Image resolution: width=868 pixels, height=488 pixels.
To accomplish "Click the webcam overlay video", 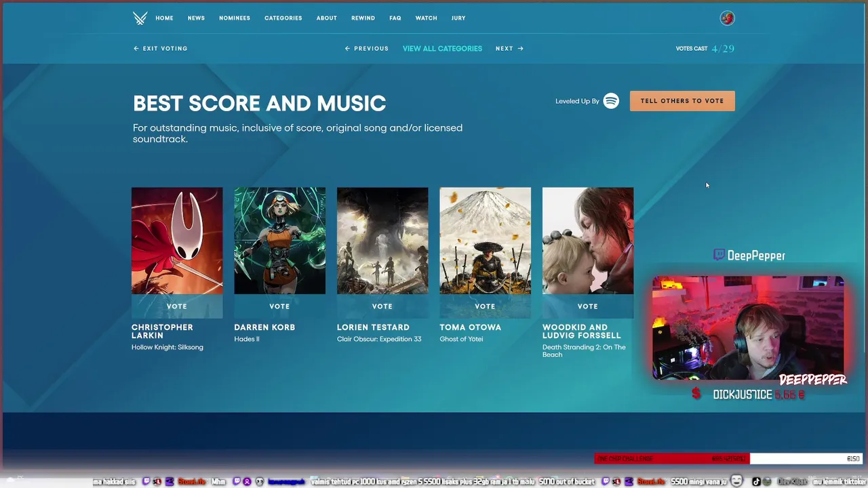I will pos(748,327).
